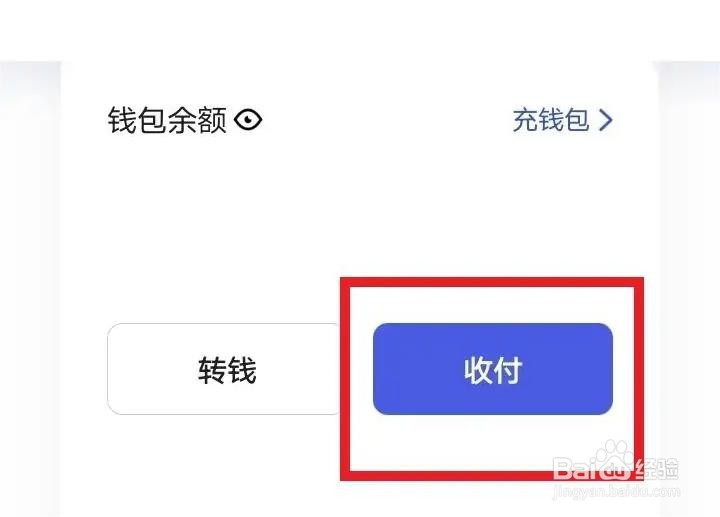Go to wallet top-up via the > chevron

tap(606, 120)
